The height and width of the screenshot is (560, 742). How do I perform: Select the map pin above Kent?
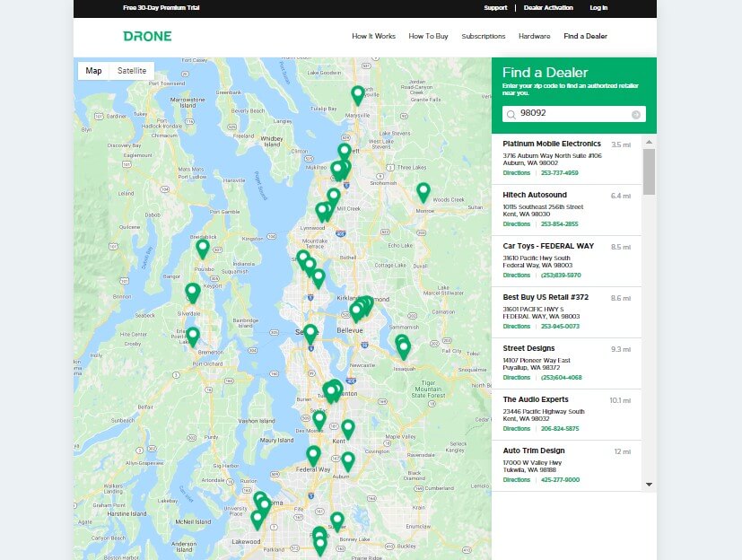(x=348, y=430)
